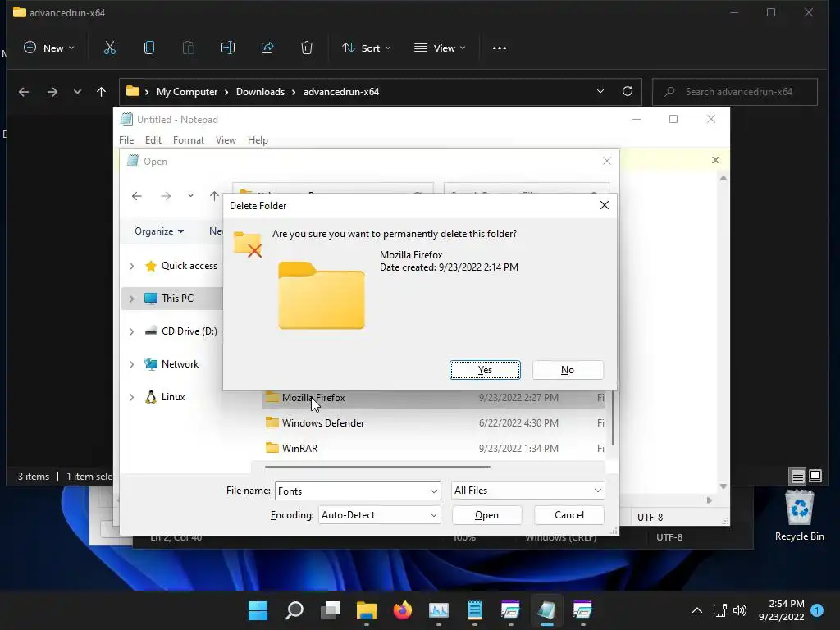Click the Open button in Open dialog

486,515
